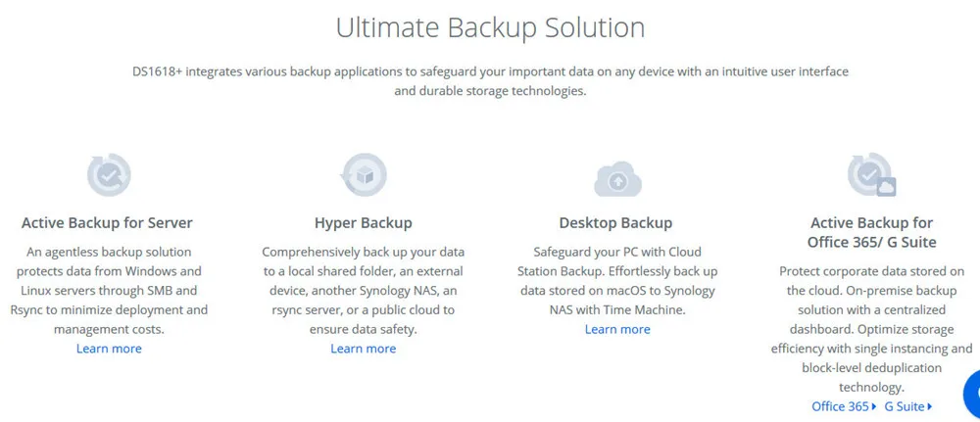980x422 pixels.
Task: Follow the Learn more link under Hyper Backup
Action: [x=364, y=349]
